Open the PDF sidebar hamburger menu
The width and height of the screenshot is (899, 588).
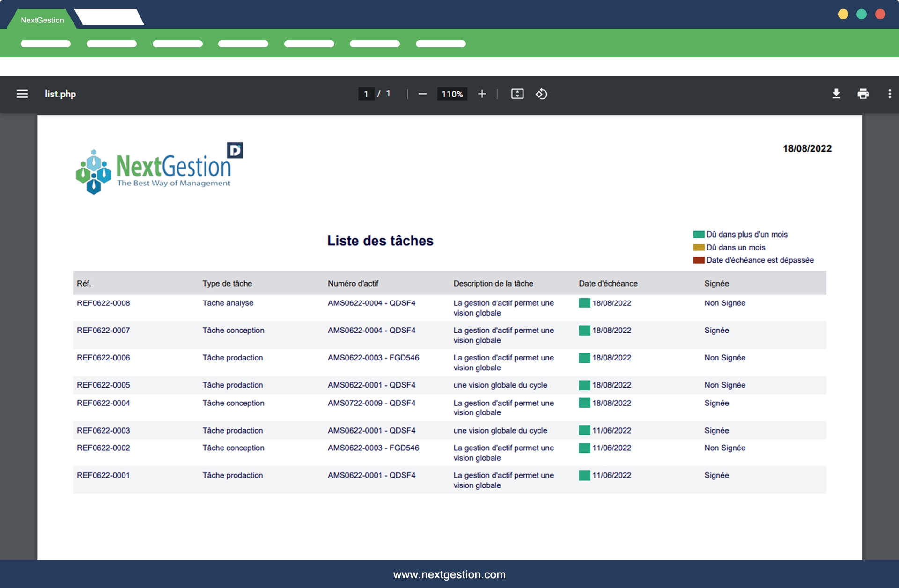(x=22, y=94)
